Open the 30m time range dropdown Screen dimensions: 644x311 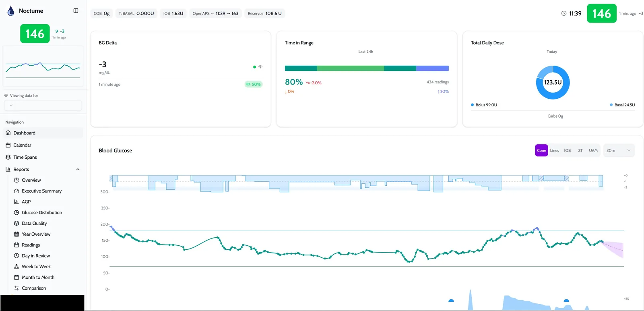(x=619, y=151)
